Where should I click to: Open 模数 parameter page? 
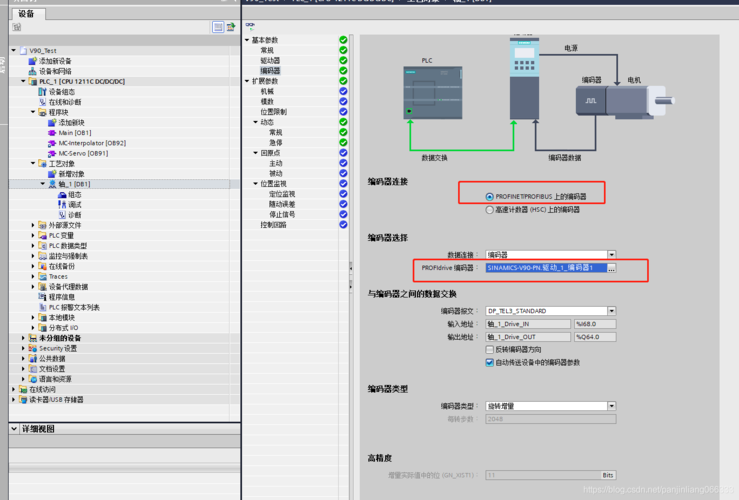[267, 101]
